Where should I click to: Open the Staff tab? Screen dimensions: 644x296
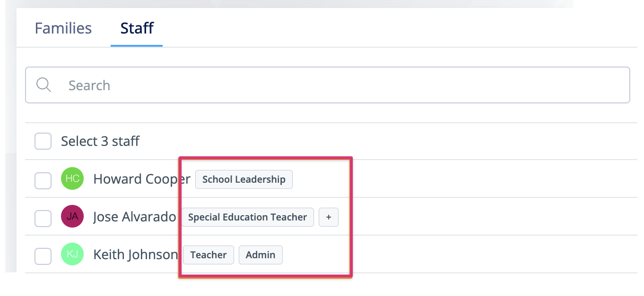pyautogui.click(x=137, y=28)
